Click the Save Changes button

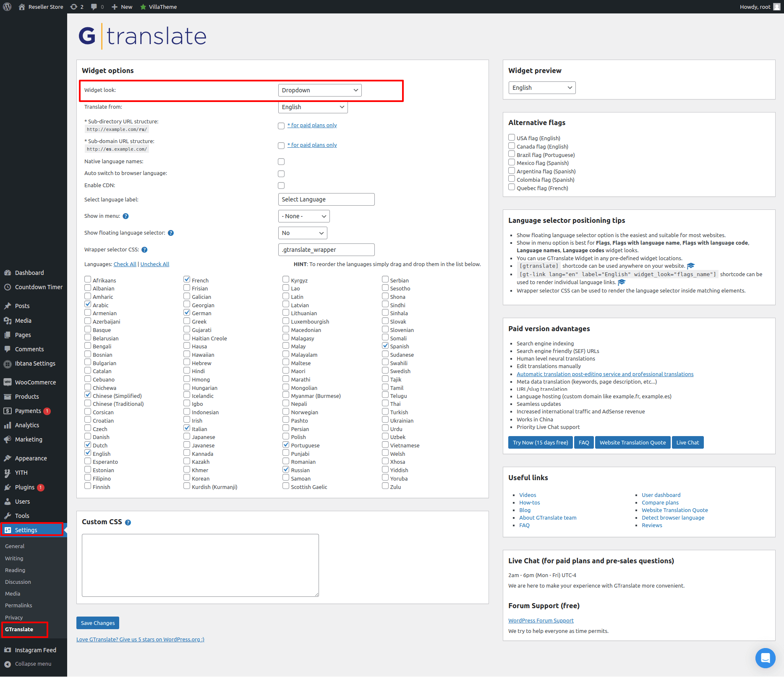pyautogui.click(x=98, y=623)
